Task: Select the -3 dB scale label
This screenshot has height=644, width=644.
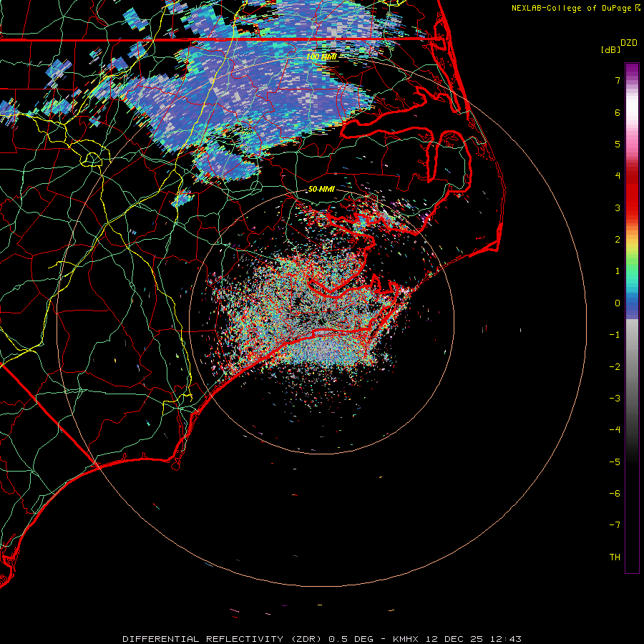Action: tap(615, 399)
